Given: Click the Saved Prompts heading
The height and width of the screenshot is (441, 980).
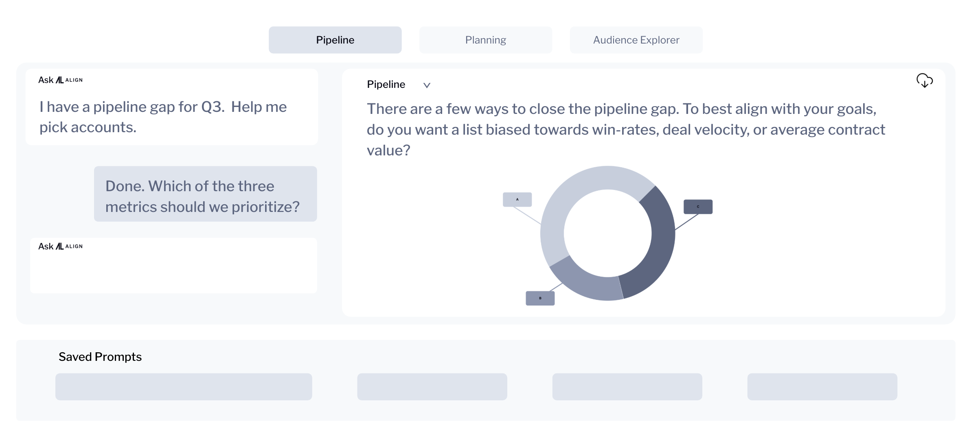Looking at the screenshot, I should (x=100, y=357).
